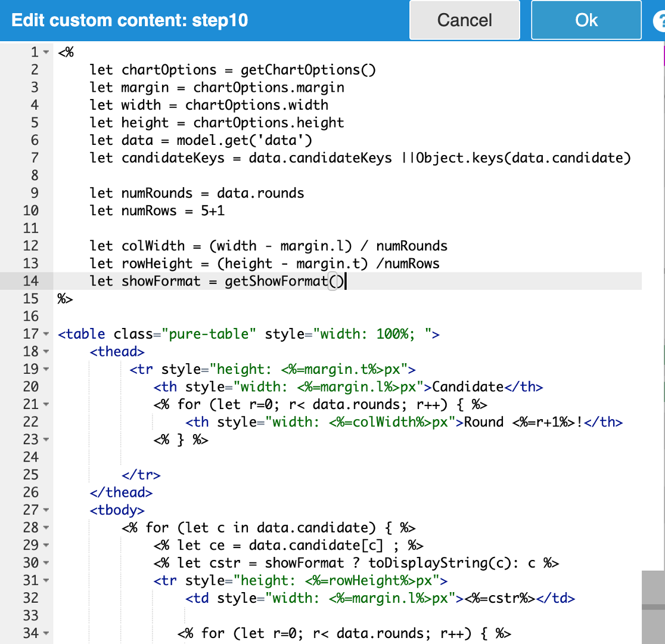The image size is (665, 644).
Task: Fold the header tr row at line 19
Action: coord(46,369)
